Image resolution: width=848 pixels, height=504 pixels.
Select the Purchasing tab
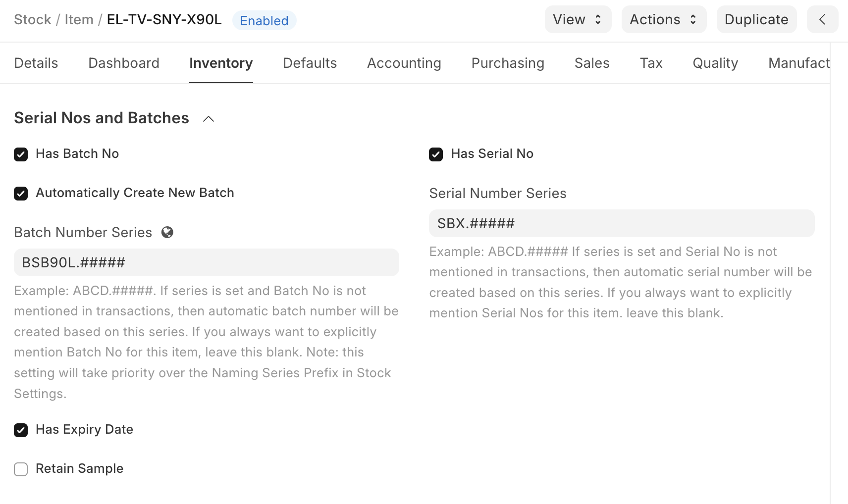508,63
